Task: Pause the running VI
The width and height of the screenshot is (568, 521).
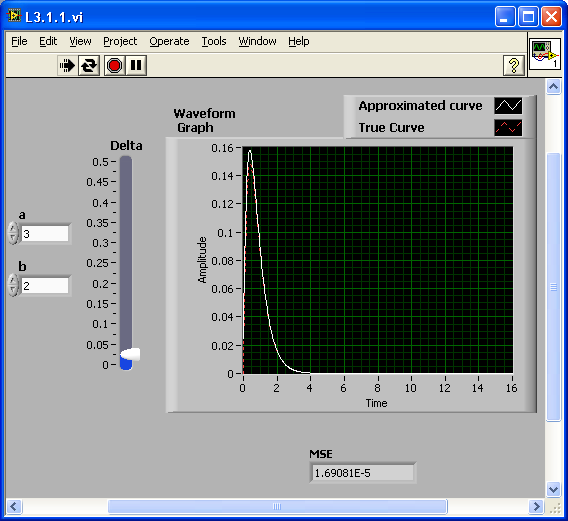Action: pos(136,66)
